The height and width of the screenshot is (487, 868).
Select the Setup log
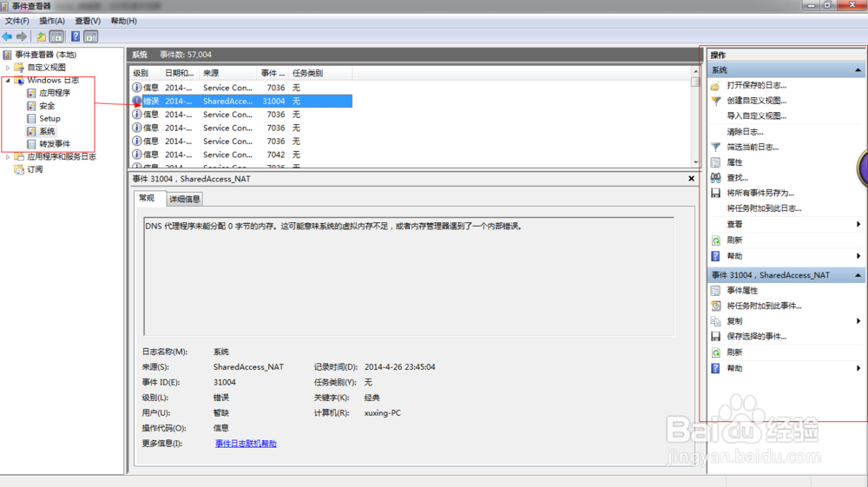click(49, 118)
